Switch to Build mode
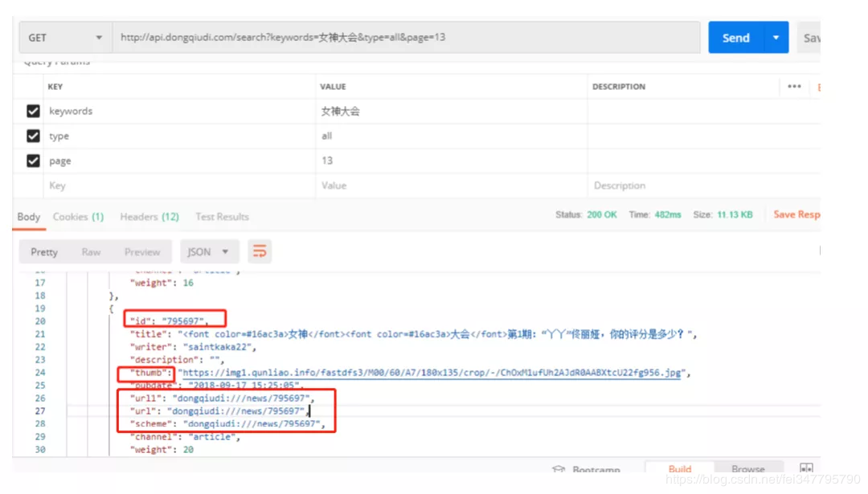 coord(680,469)
